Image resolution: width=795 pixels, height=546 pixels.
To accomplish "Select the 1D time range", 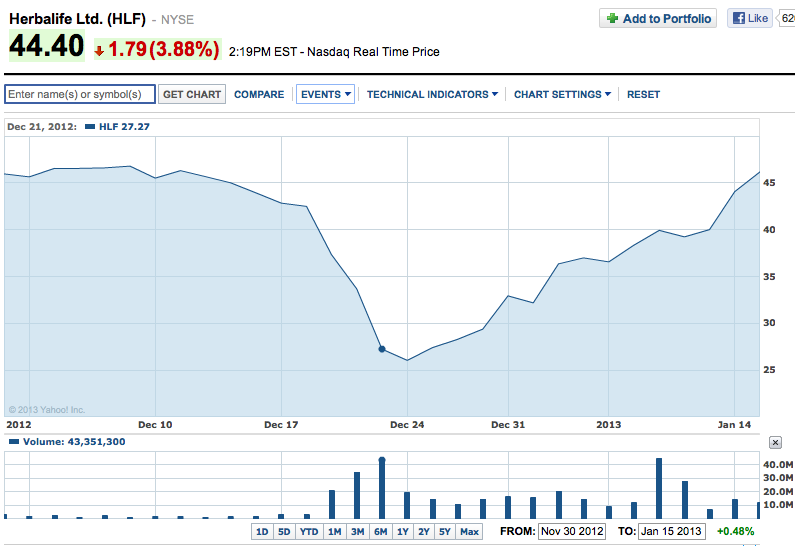I will point(262,532).
